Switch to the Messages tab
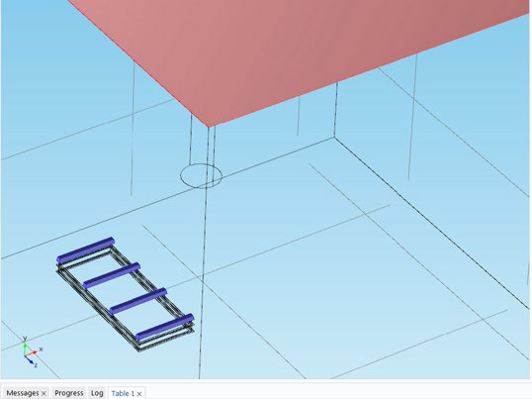This screenshot has height=399, width=532. [x=23, y=393]
